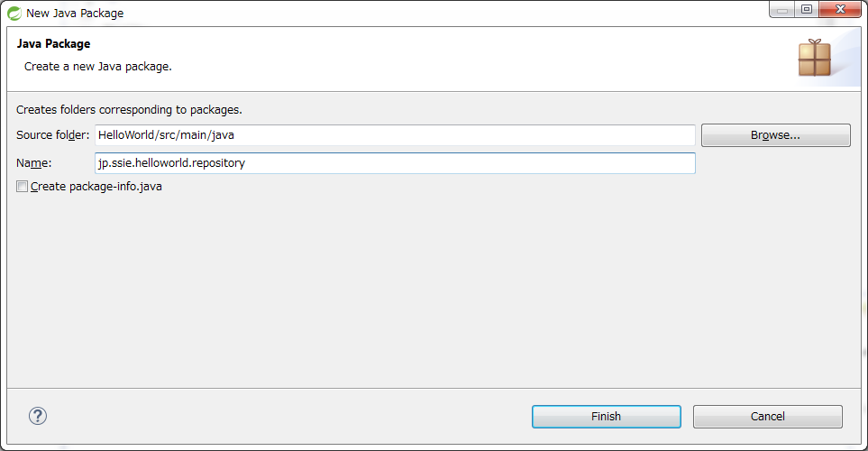The width and height of the screenshot is (868, 451).
Task: Click the 'Java Package' bold heading
Action: tap(53, 43)
